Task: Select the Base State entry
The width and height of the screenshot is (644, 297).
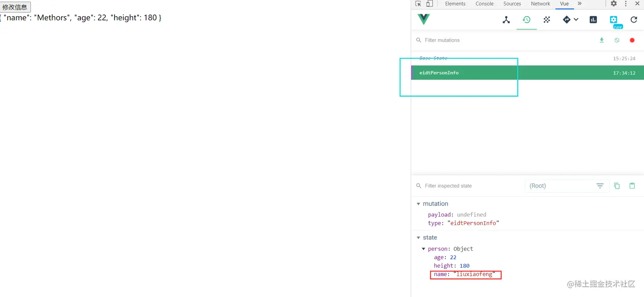Action: click(x=527, y=58)
